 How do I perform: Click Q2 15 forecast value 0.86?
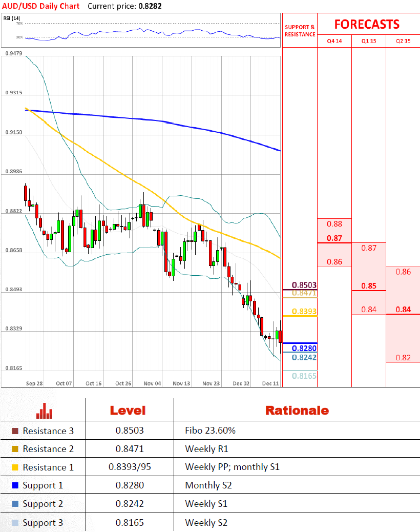(403, 272)
